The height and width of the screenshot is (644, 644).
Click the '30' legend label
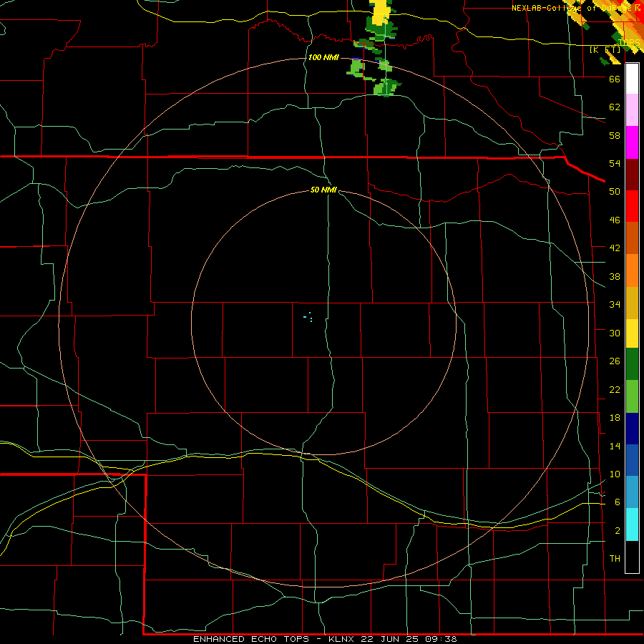point(615,333)
